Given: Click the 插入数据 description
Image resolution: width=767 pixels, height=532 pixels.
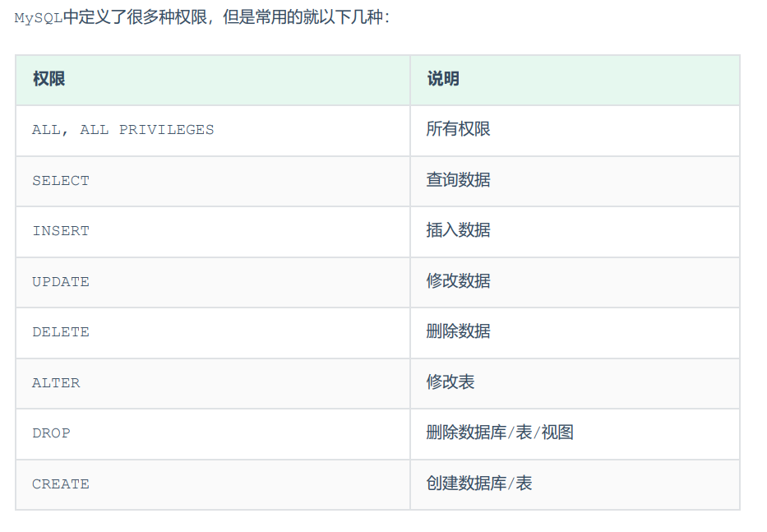Looking at the screenshot, I should (x=459, y=230).
